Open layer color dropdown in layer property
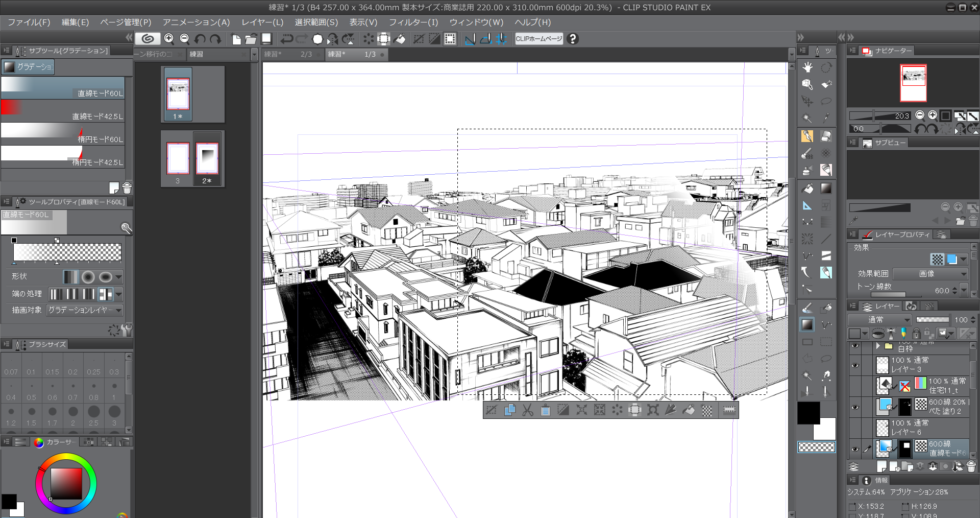Image resolution: width=980 pixels, height=518 pixels. 963,260
